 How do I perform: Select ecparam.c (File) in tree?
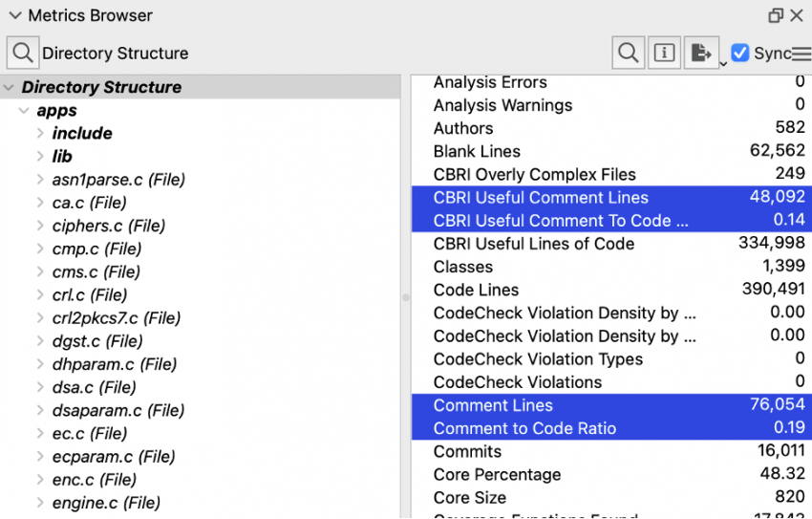pyautogui.click(x=114, y=456)
